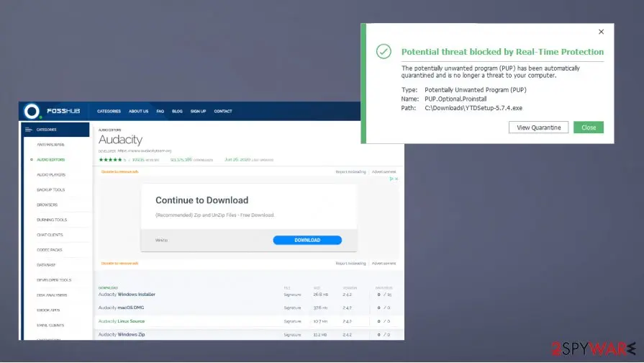Click the 'Continue to Download' ad heading
This screenshot has width=644, height=363.
(x=201, y=200)
